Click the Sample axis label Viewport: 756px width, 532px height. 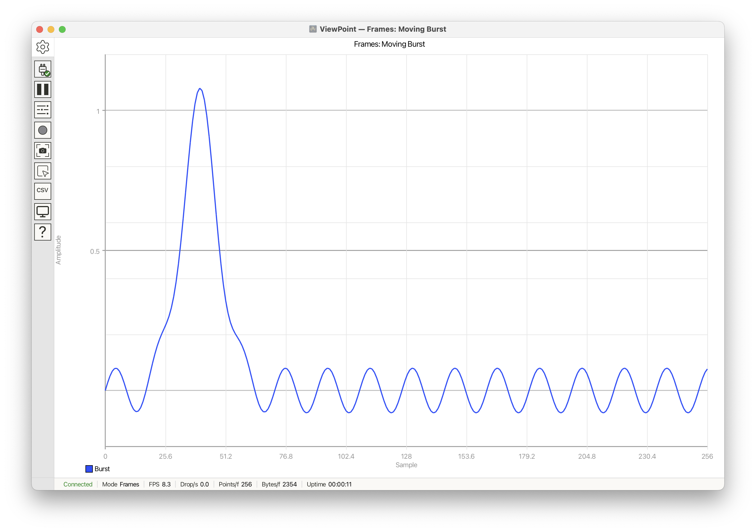406,465
